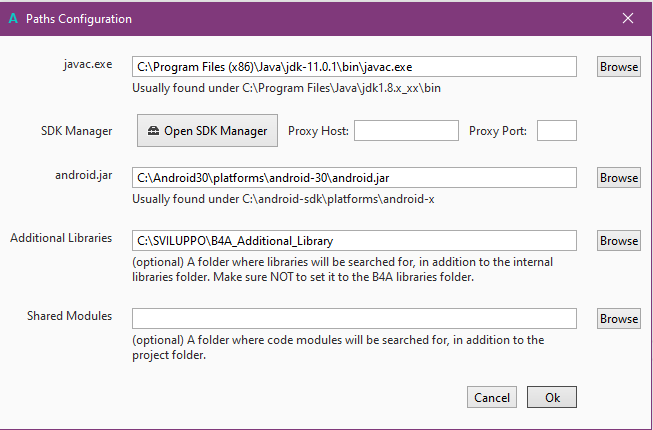Click the Shared Modules label
This screenshot has height=430, width=653.
69,316
